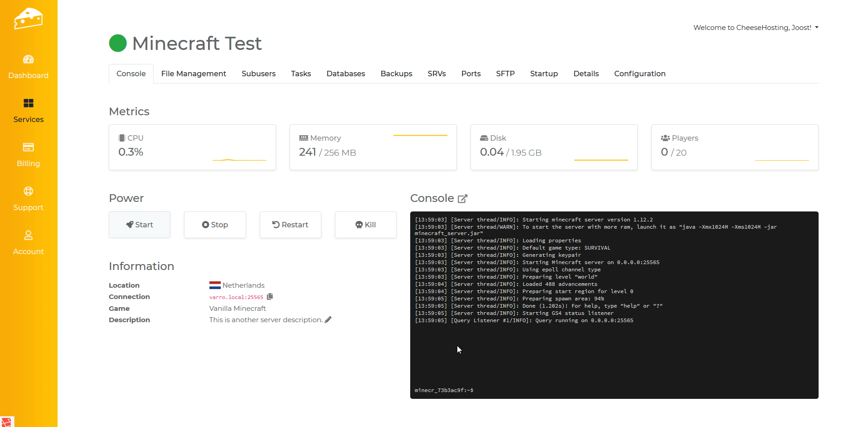Click the CheeseHosting cheese logo
The height and width of the screenshot is (427, 868).
(28, 19)
